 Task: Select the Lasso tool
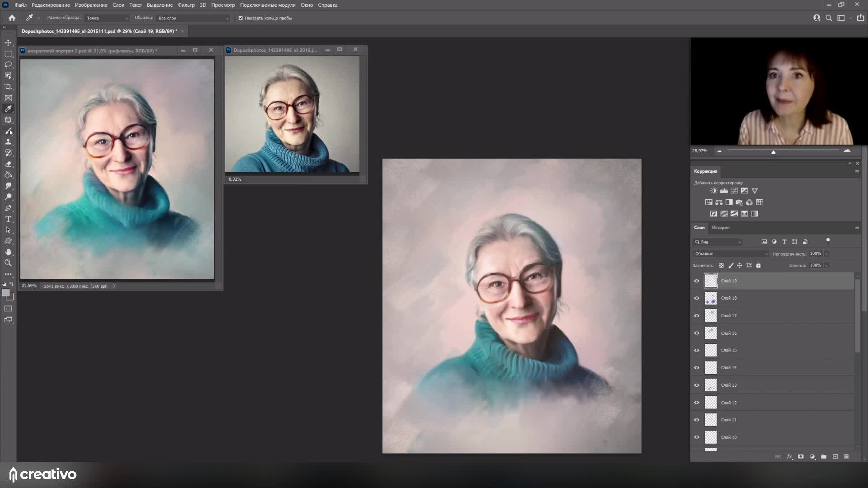coord(8,65)
